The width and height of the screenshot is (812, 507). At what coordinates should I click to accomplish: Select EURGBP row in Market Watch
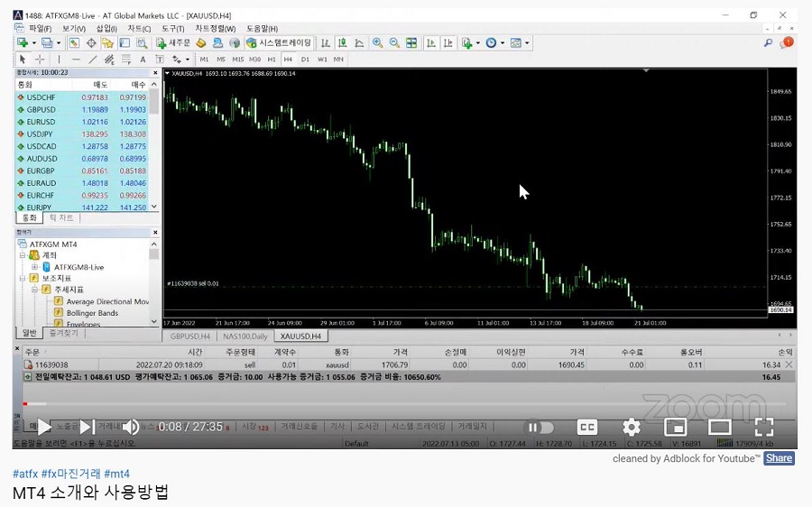(83, 171)
